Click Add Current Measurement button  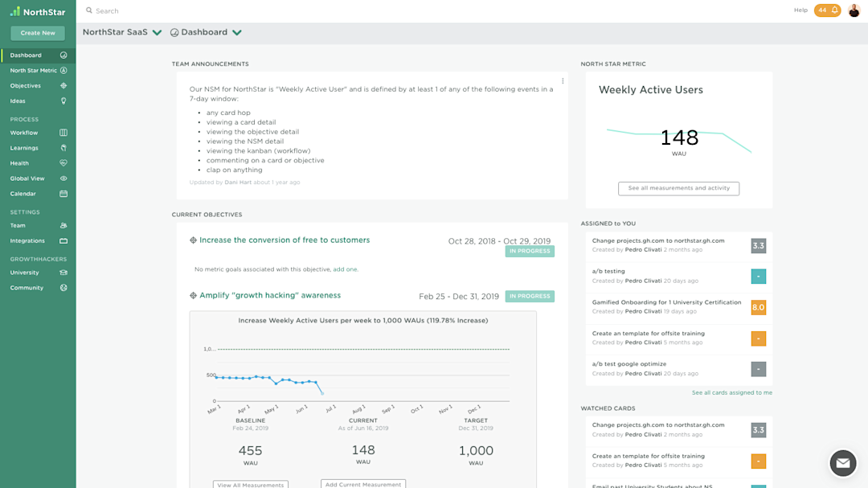(x=363, y=484)
